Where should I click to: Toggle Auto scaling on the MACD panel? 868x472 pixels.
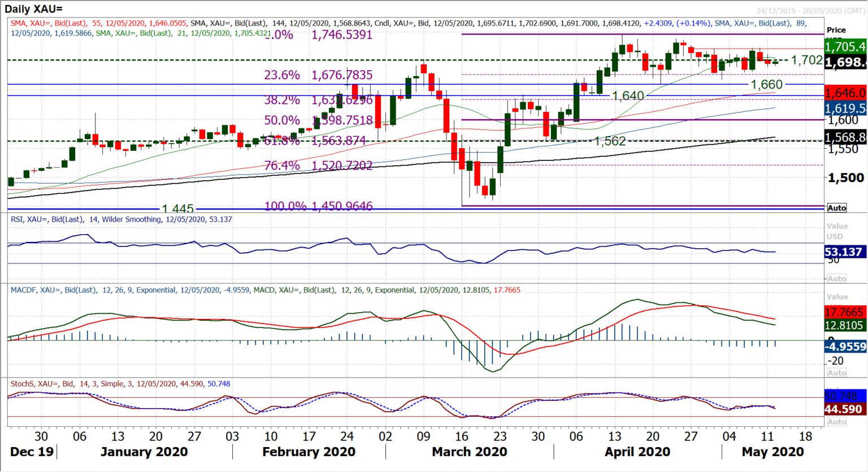(837, 371)
